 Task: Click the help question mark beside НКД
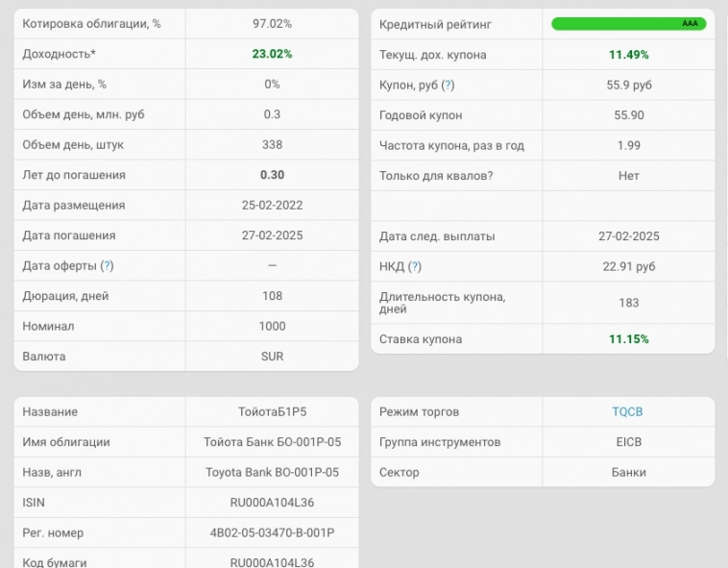[x=414, y=267]
